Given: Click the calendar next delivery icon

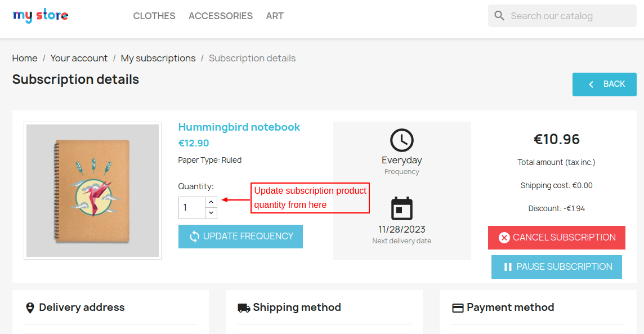Looking at the screenshot, I should (x=401, y=209).
